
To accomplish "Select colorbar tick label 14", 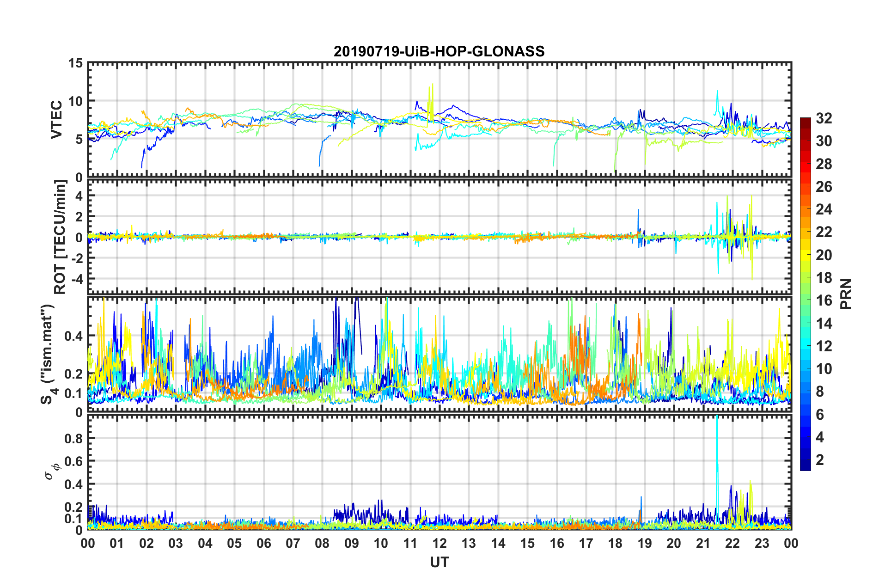I will 824,324.
